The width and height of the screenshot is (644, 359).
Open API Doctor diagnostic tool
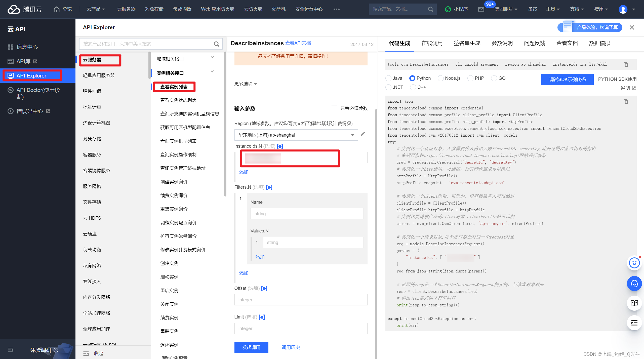pos(38,93)
